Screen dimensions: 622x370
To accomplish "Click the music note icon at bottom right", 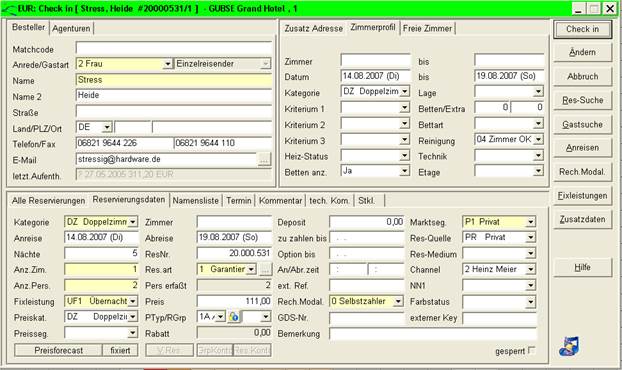I will pos(569,346).
